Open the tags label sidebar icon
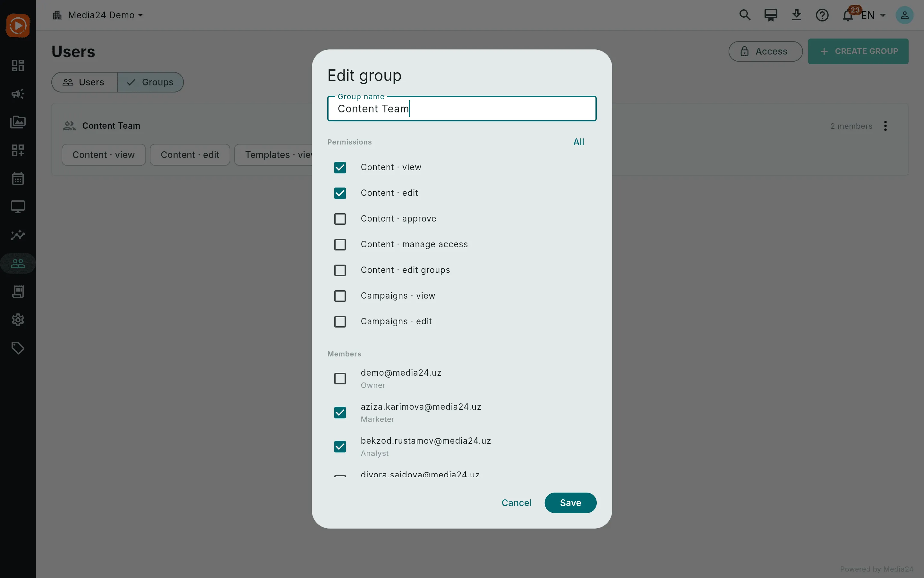Viewport: 924px width, 578px height. click(x=18, y=348)
